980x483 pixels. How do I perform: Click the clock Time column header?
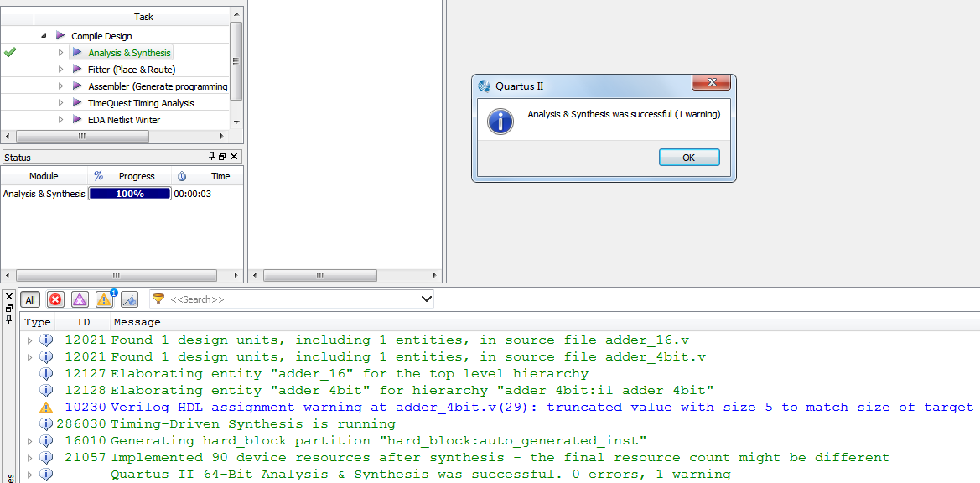207,176
